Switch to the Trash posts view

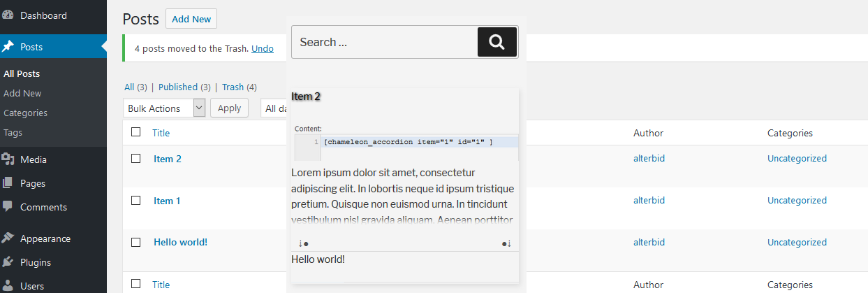(233, 87)
